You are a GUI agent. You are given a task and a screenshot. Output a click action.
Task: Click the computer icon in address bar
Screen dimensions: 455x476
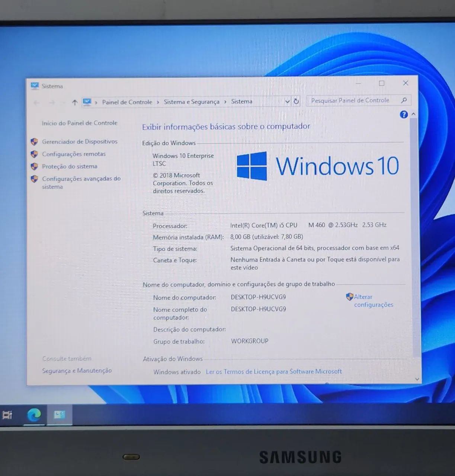pos(87,102)
